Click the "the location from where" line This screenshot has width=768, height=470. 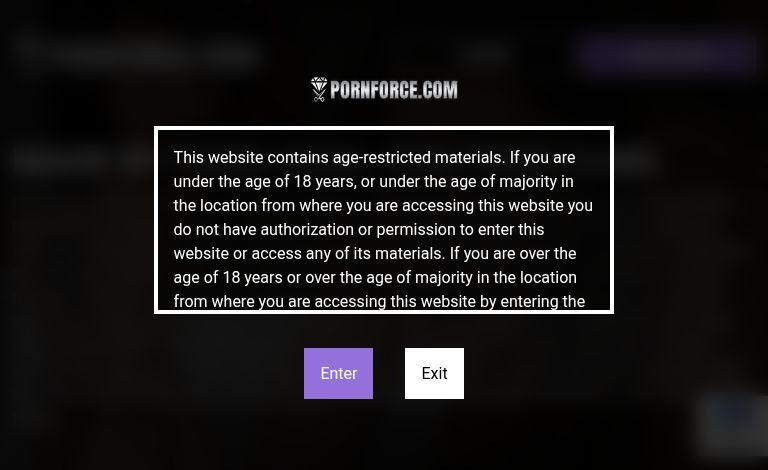coord(383,206)
